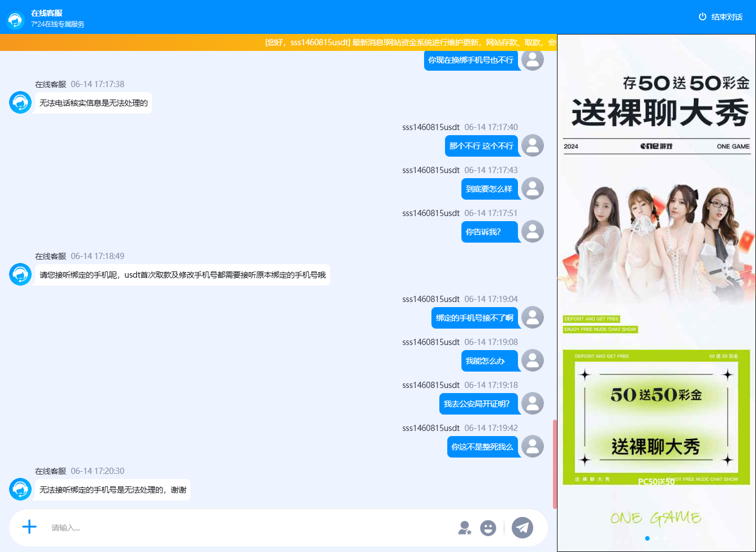Click the power icon beside 结束对话
Screen dimensions: 756x552
click(702, 17)
